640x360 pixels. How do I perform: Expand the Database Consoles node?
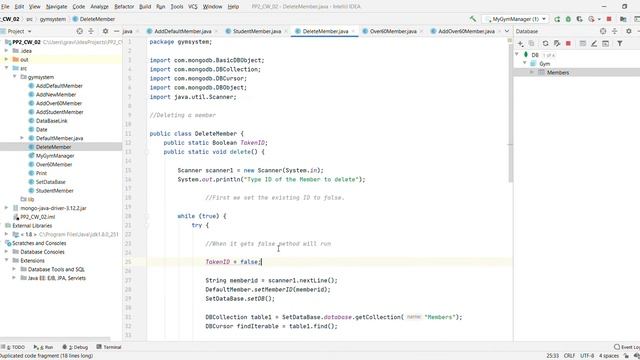point(6,252)
